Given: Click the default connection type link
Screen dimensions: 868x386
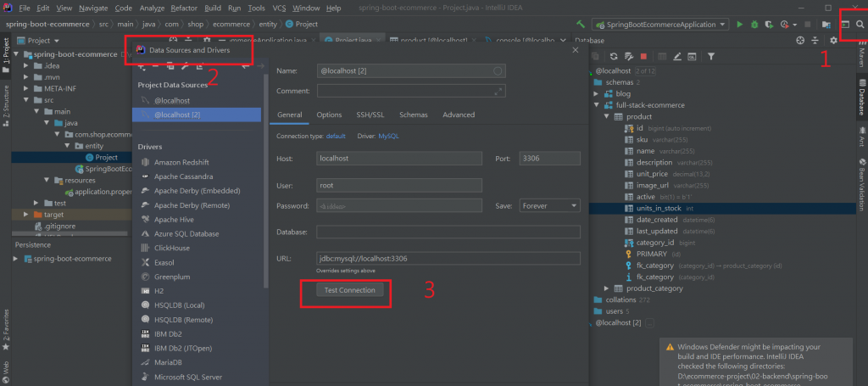Looking at the screenshot, I should tap(336, 136).
